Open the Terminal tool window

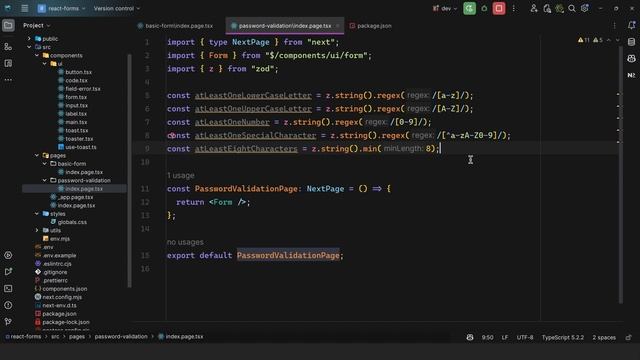[x=8, y=289]
